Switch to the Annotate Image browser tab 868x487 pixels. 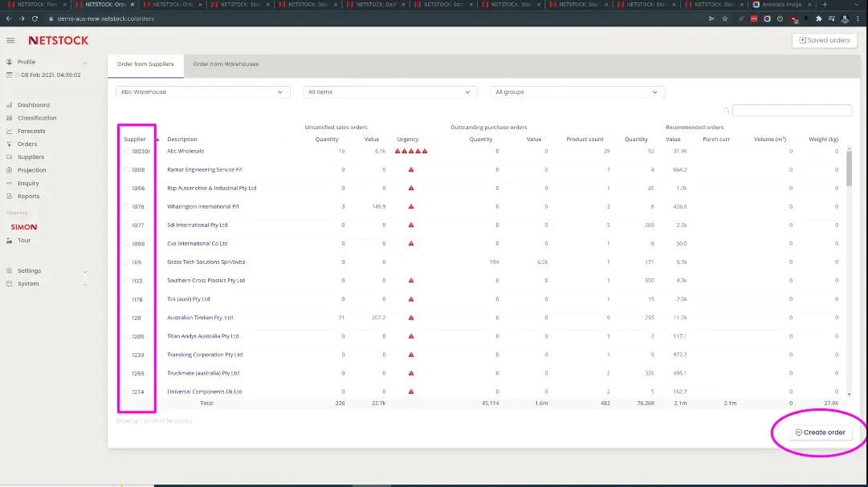(781, 5)
